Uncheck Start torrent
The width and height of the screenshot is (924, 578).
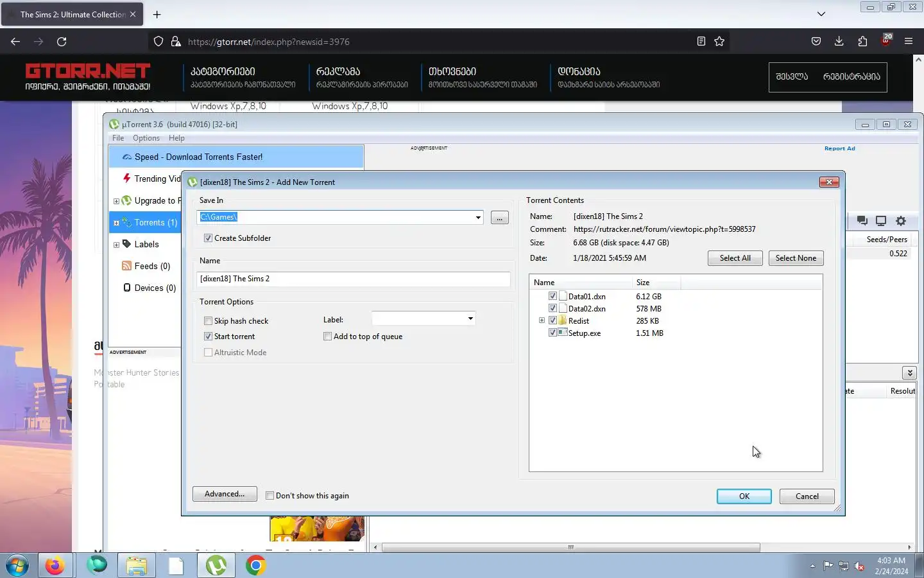tap(208, 337)
